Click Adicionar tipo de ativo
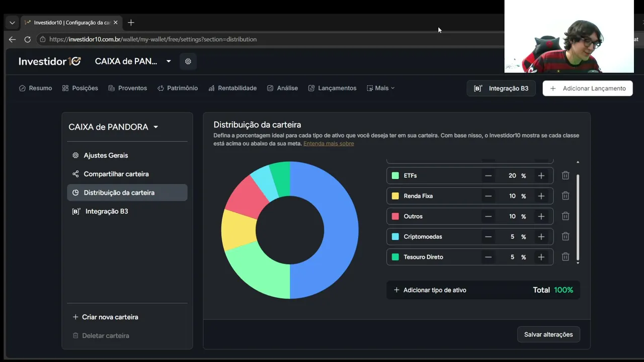644x362 pixels. click(x=430, y=290)
